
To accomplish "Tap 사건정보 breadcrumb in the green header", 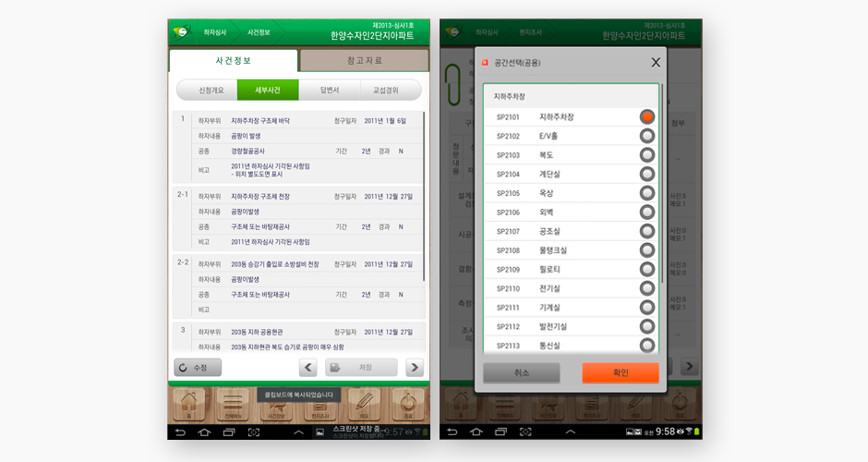I will (259, 32).
